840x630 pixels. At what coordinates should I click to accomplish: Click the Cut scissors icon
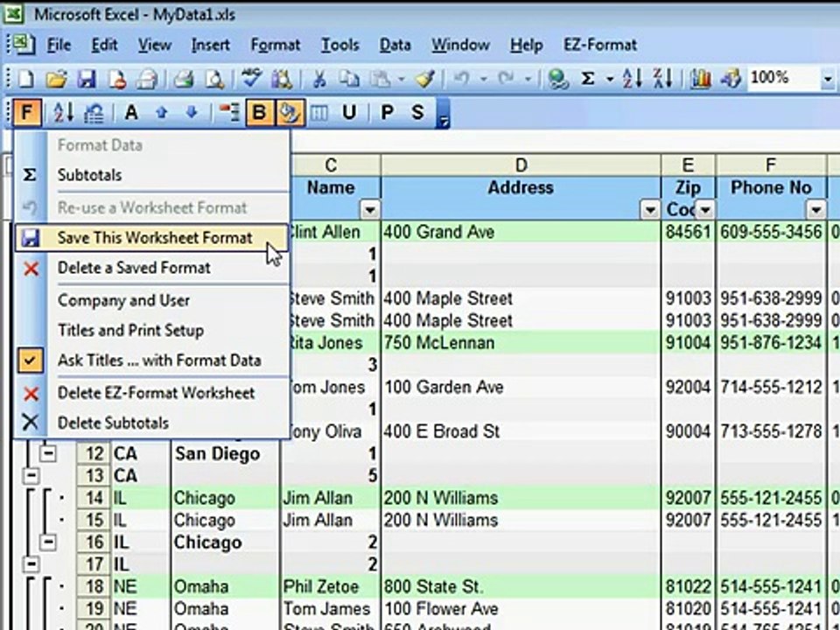(319, 80)
